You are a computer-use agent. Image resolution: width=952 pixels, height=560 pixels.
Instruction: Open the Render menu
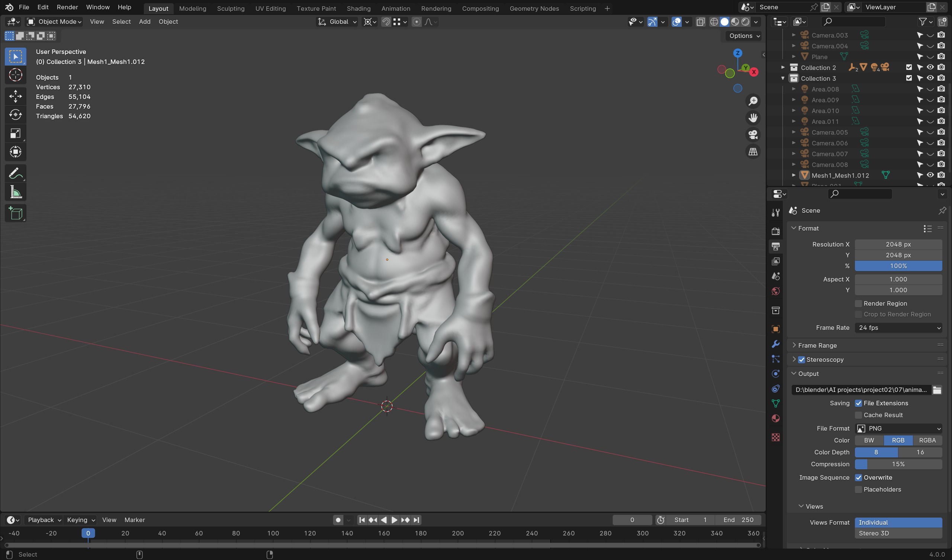click(x=67, y=7)
